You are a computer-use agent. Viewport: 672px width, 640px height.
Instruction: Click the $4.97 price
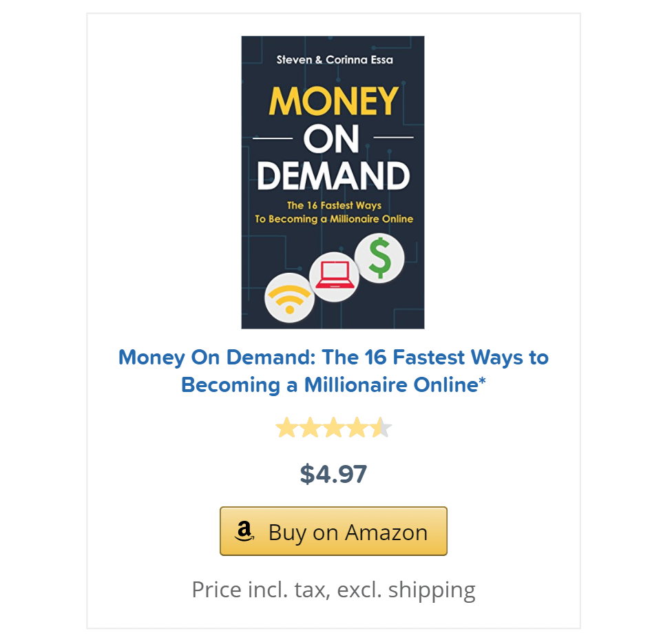click(x=333, y=474)
